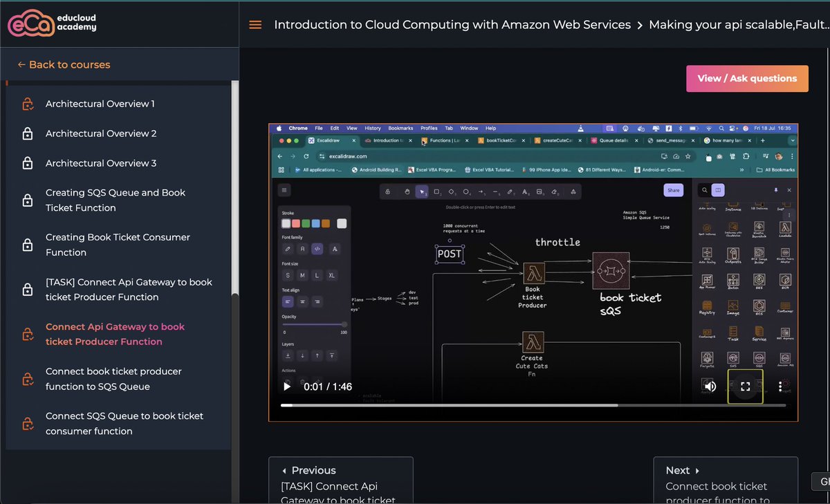The image size is (830, 504).
Task: Select the XL font size option
Action: click(331, 275)
